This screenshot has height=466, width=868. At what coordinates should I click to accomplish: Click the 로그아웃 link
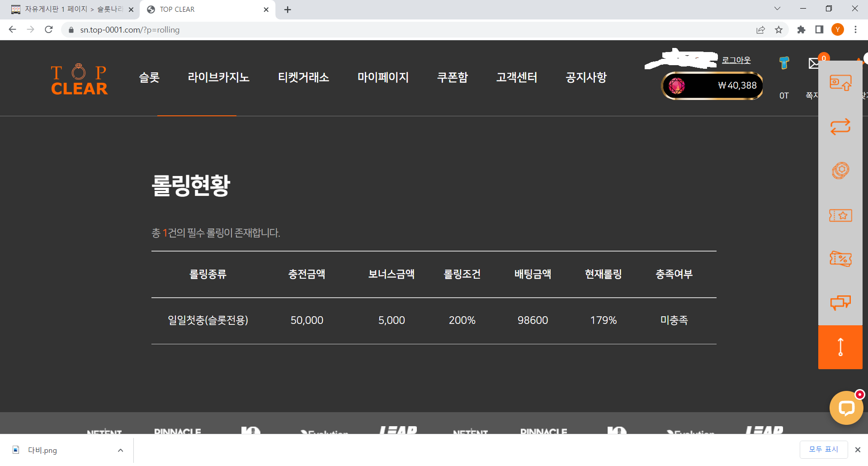pos(736,60)
